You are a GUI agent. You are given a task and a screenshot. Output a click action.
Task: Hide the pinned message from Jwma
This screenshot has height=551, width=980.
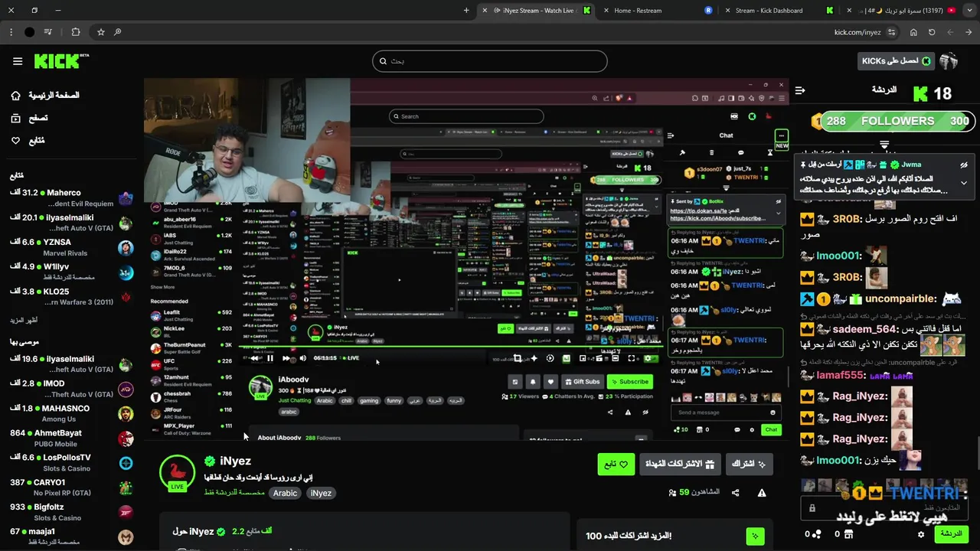[964, 165]
